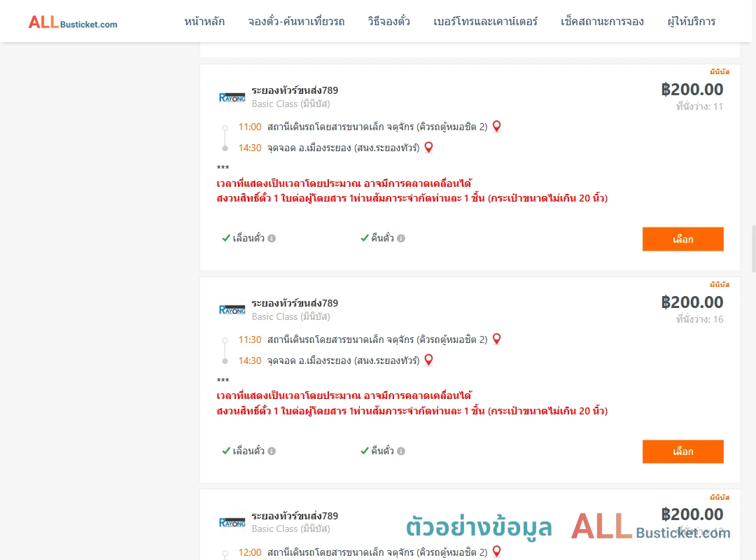Click the page vertical scrollbar
Image resolution: width=756 pixels, height=560 pixels.
coord(754,249)
